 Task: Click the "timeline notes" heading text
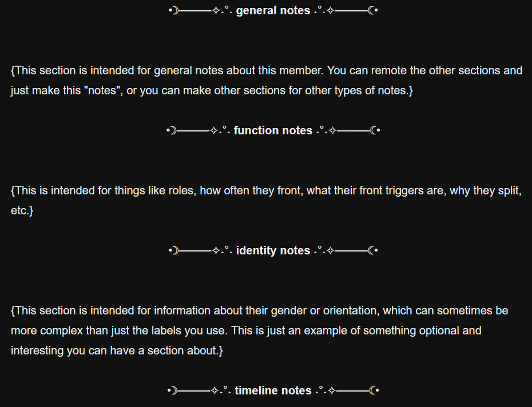[x=273, y=390]
